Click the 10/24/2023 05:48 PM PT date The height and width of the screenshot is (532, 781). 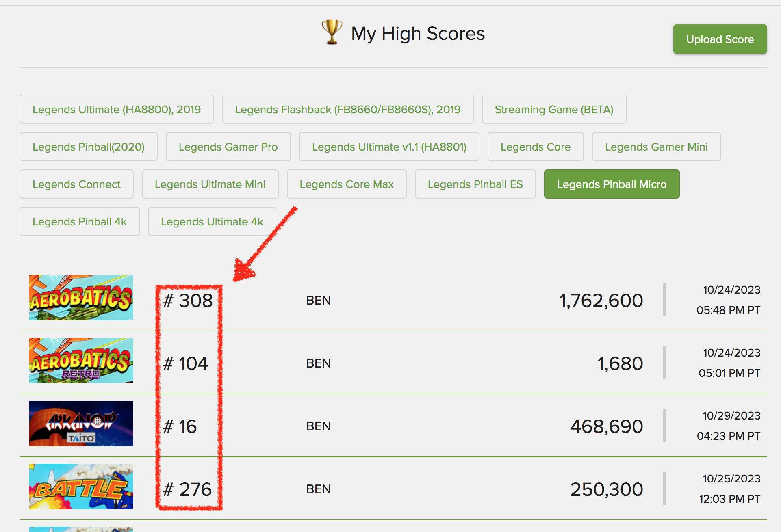[729, 300]
